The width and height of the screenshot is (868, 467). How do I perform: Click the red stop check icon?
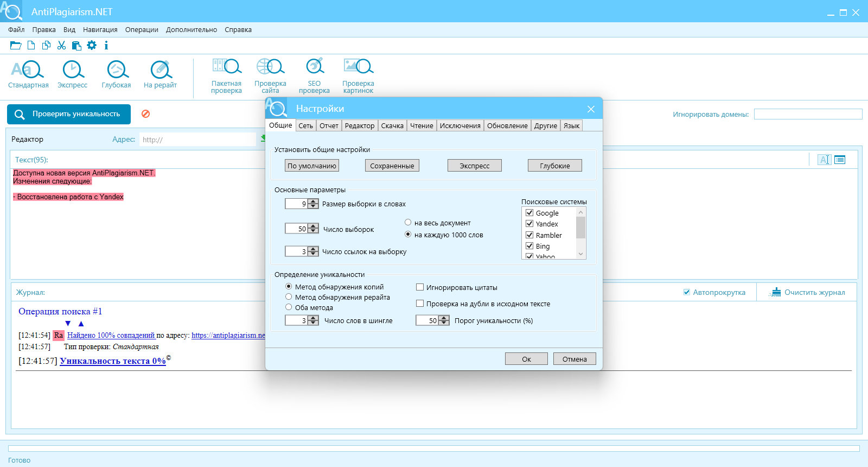[145, 114]
